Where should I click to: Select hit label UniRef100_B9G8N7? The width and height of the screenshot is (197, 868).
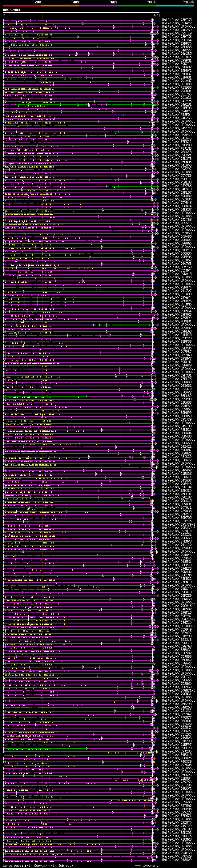point(177,450)
